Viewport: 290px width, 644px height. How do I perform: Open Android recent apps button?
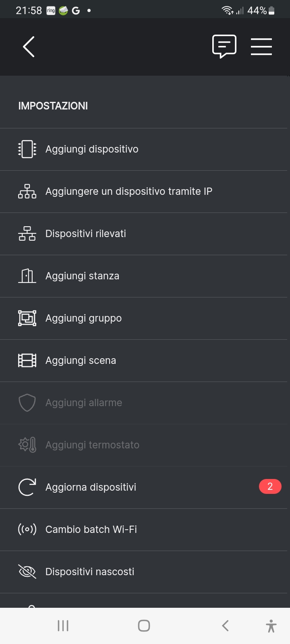(x=63, y=626)
